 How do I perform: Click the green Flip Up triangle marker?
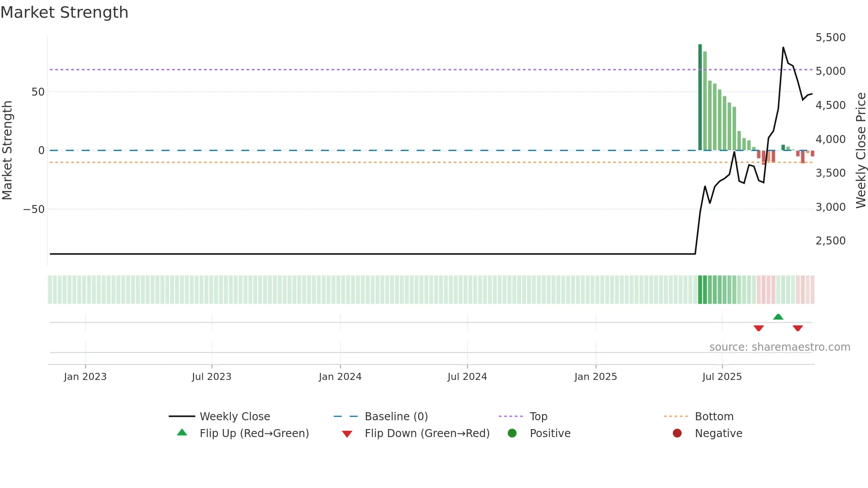point(778,317)
